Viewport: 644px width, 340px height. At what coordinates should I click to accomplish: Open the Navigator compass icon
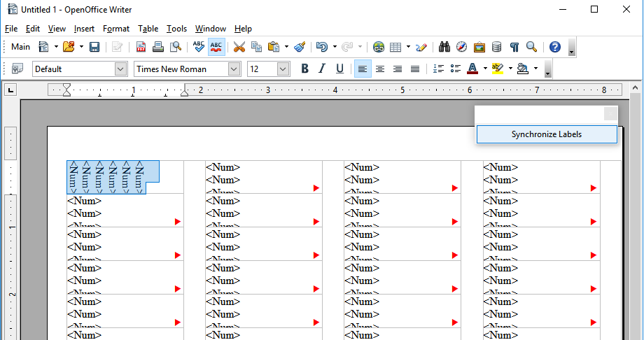pos(461,47)
